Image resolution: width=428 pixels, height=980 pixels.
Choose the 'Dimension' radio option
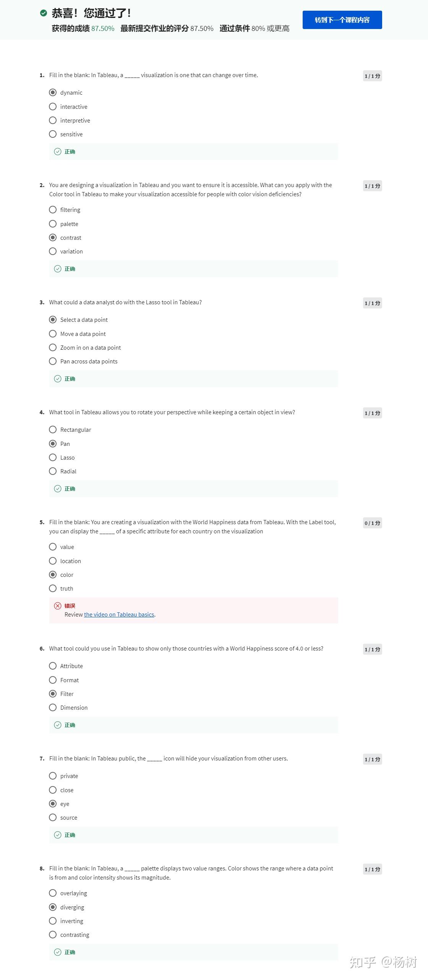(x=53, y=707)
